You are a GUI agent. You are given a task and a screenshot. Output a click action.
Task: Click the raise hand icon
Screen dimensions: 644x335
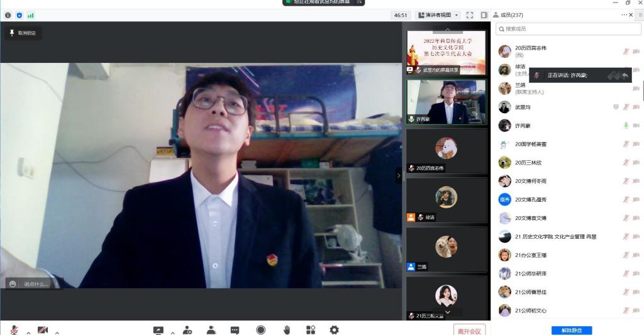coord(286,330)
